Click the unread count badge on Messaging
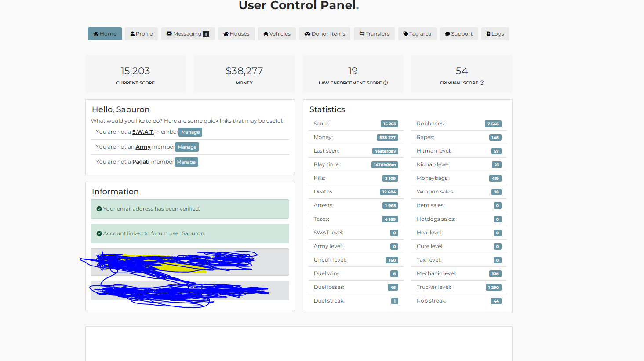The image size is (644, 361). [x=206, y=34]
